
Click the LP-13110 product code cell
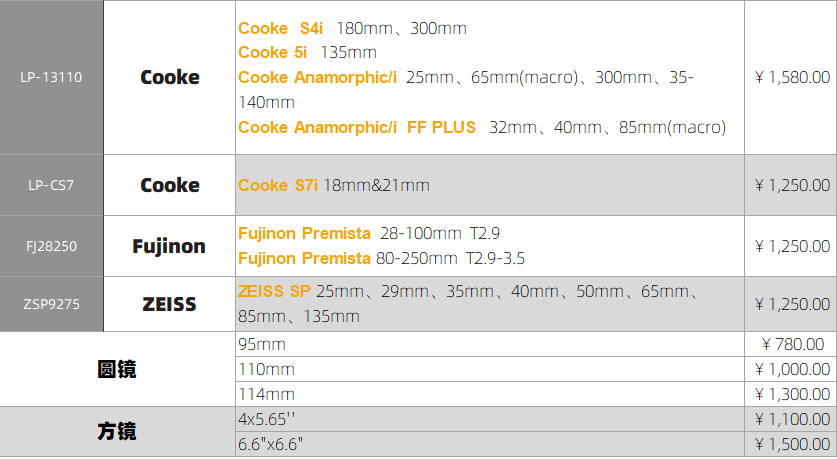pyautogui.click(x=51, y=77)
